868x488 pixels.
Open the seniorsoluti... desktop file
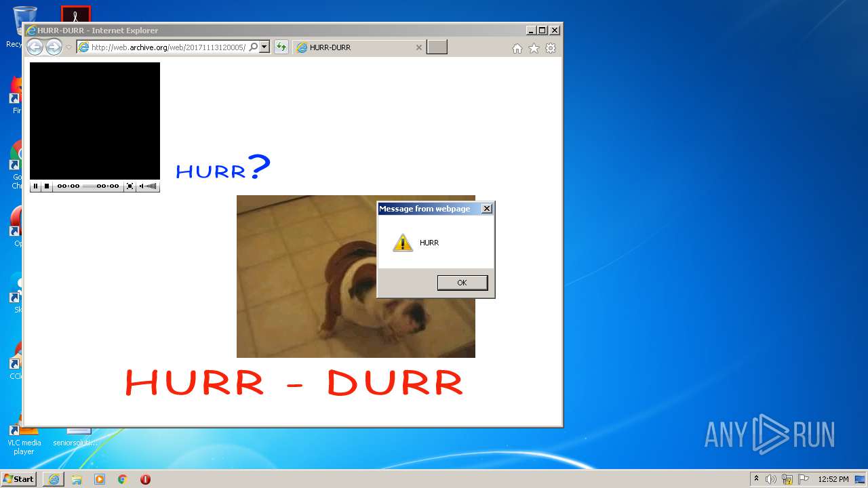[75, 437]
